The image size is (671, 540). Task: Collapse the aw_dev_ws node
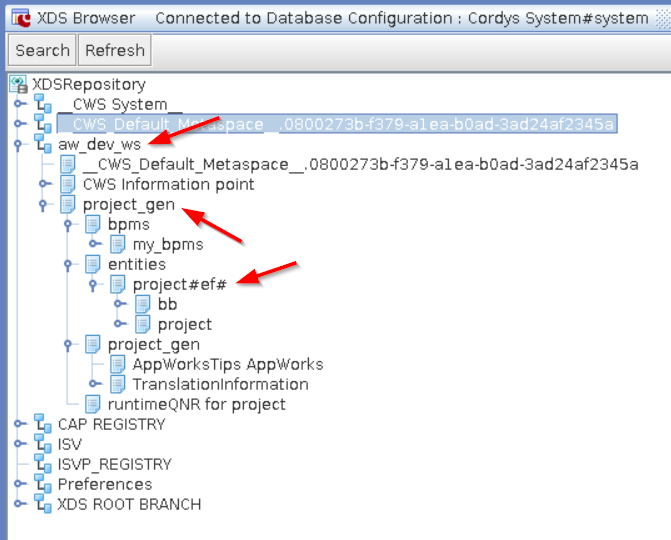click(18, 145)
